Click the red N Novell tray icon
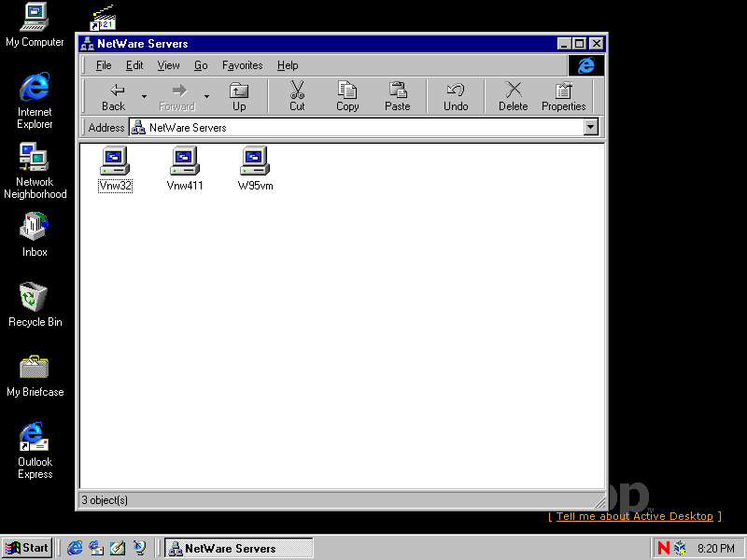The height and width of the screenshot is (560, 747). click(x=663, y=548)
